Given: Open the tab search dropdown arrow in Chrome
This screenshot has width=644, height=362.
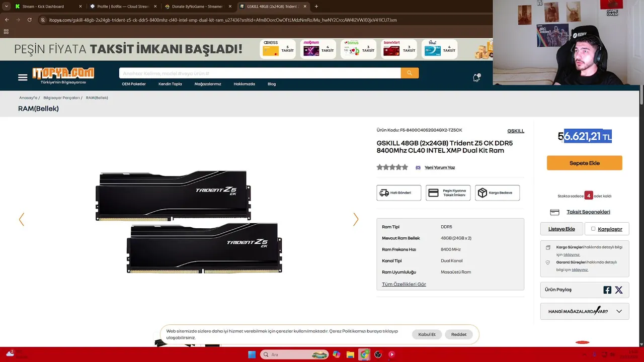Looking at the screenshot, I should [6, 7].
